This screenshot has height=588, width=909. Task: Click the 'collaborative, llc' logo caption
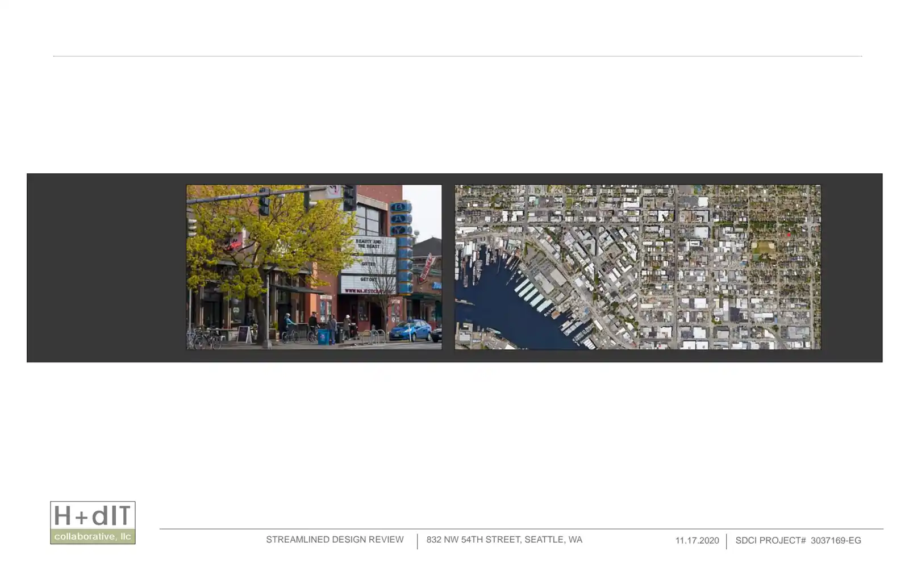tap(93, 536)
